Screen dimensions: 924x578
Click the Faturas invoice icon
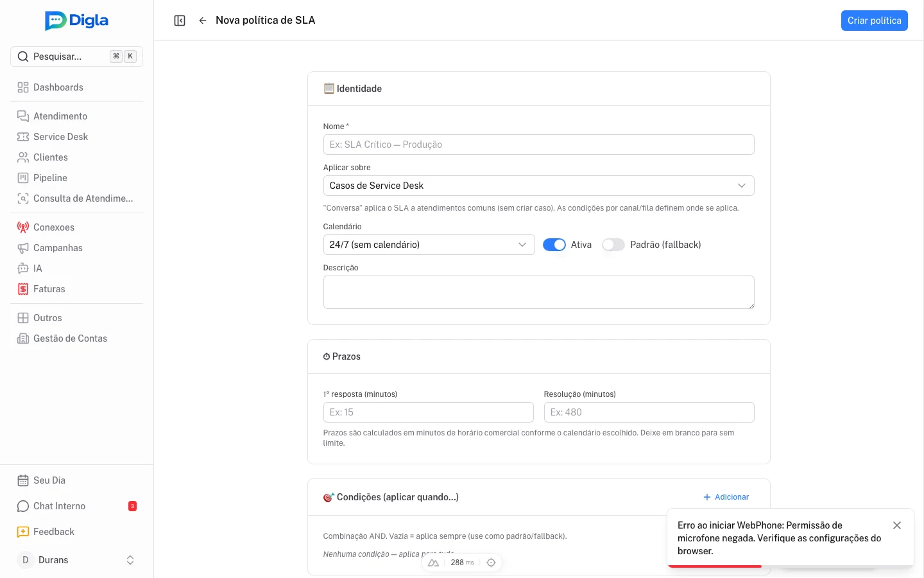tap(23, 289)
